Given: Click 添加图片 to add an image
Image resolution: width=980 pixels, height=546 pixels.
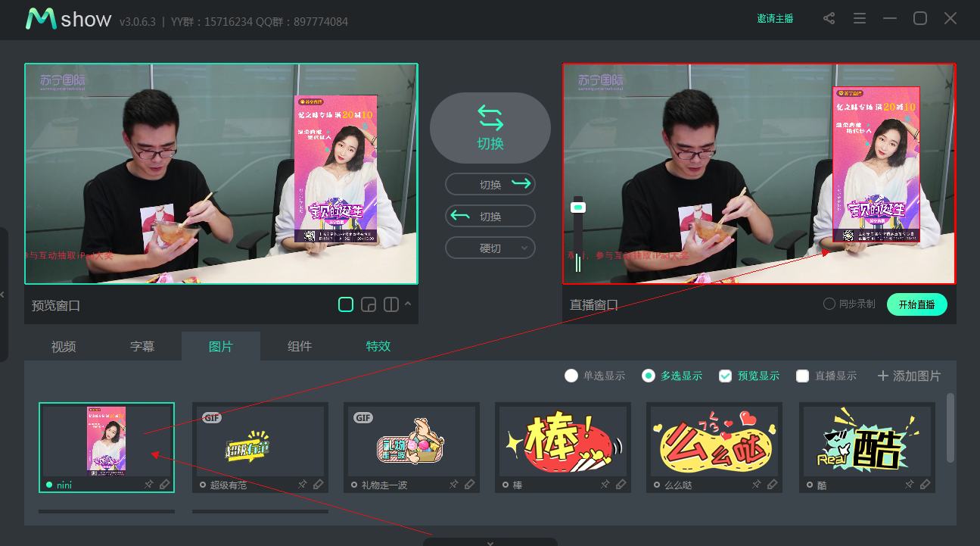Looking at the screenshot, I should coord(909,376).
